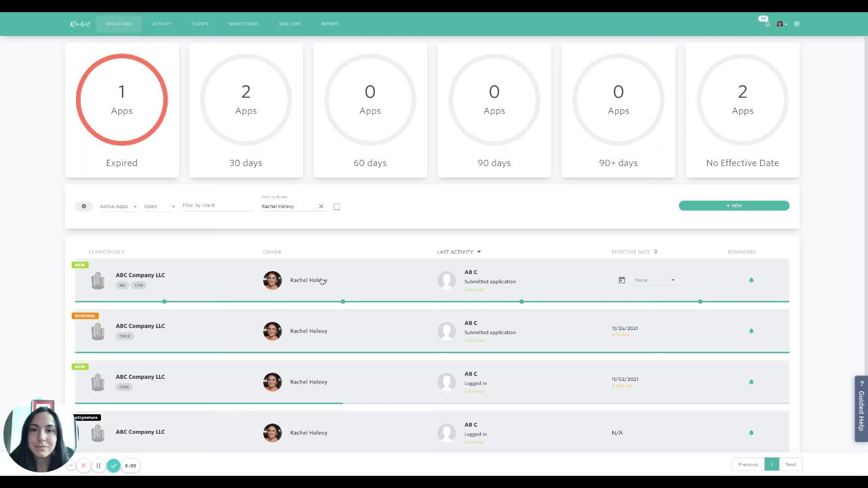The image size is (868, 488).
Task: Click AB C user icon in eSignature row
Action: pyautogui.click(x=447, y=432)
